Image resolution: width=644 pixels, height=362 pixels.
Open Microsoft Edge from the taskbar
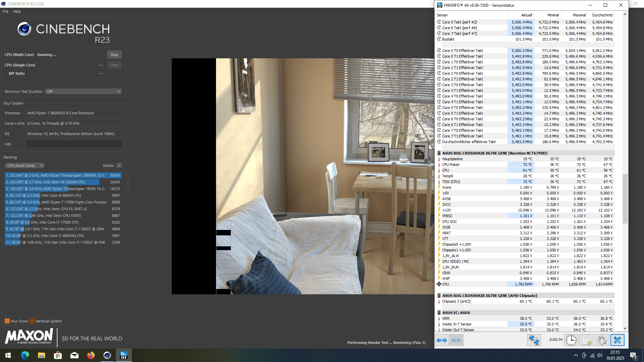25,355
